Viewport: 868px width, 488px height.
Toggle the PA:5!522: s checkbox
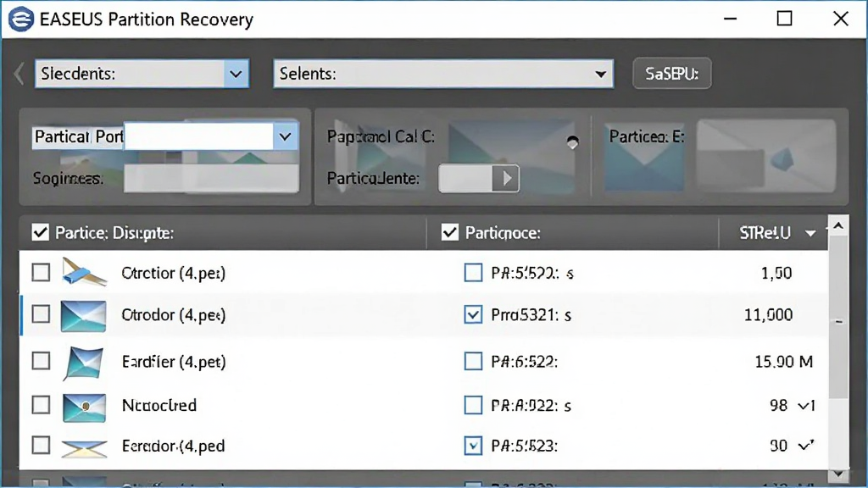(x=473, y=272)
